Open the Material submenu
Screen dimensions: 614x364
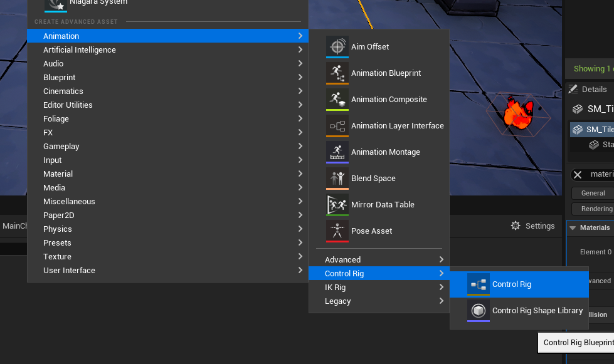click(x=167, y=174)
